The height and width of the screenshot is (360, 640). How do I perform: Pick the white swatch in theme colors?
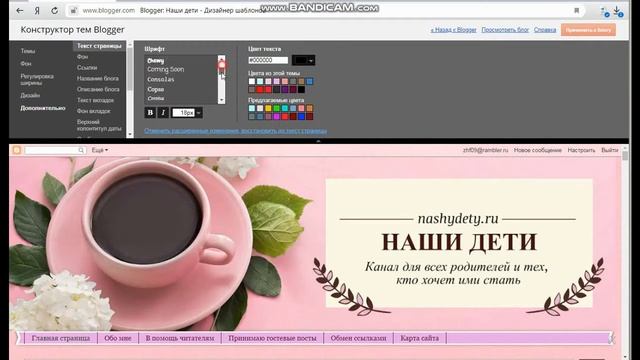[252, 81]
